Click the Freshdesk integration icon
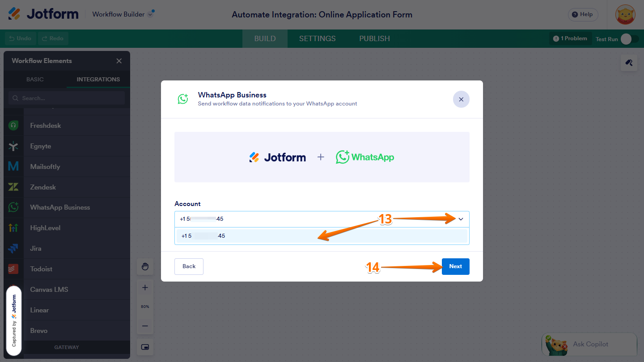 (13, 126)
